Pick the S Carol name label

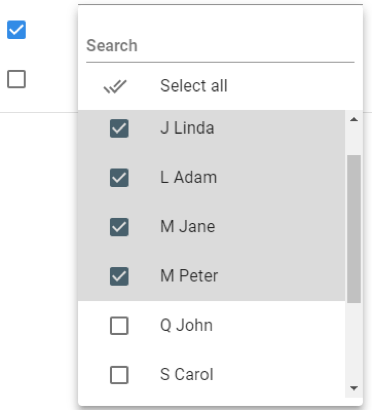187,375
